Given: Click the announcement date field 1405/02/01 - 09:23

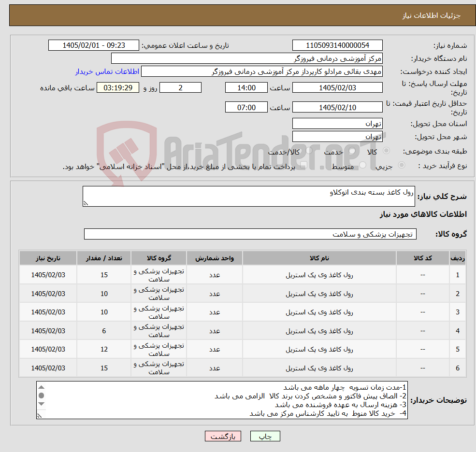Looking at the screenshot, I should click(93, 45).
